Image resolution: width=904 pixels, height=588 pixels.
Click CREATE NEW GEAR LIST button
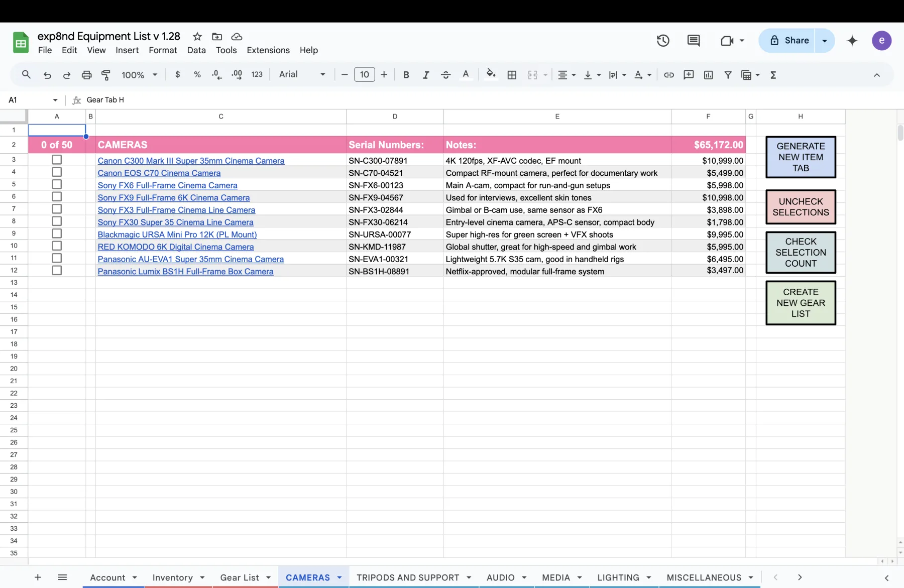(x=801, y=303)
